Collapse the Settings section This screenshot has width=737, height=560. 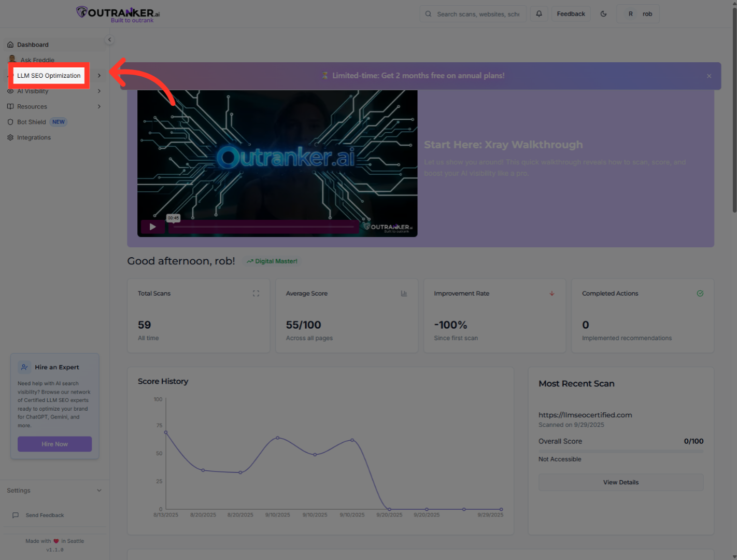(x=99, y=490)
